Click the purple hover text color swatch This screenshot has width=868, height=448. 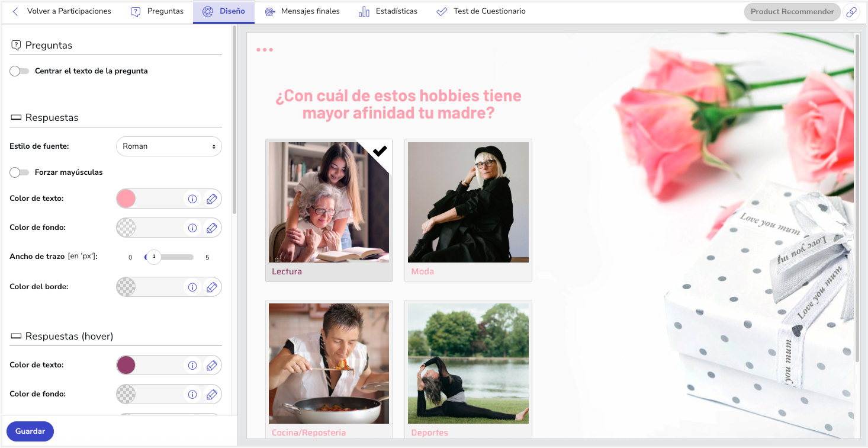coord(126,366)
